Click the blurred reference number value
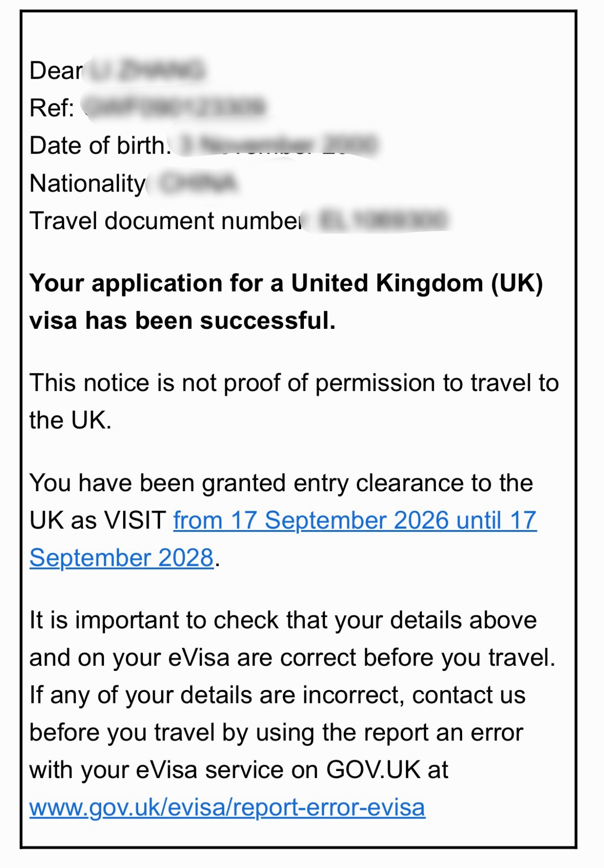This screenshot has width=604, height=868. click(x=175, y=107)
